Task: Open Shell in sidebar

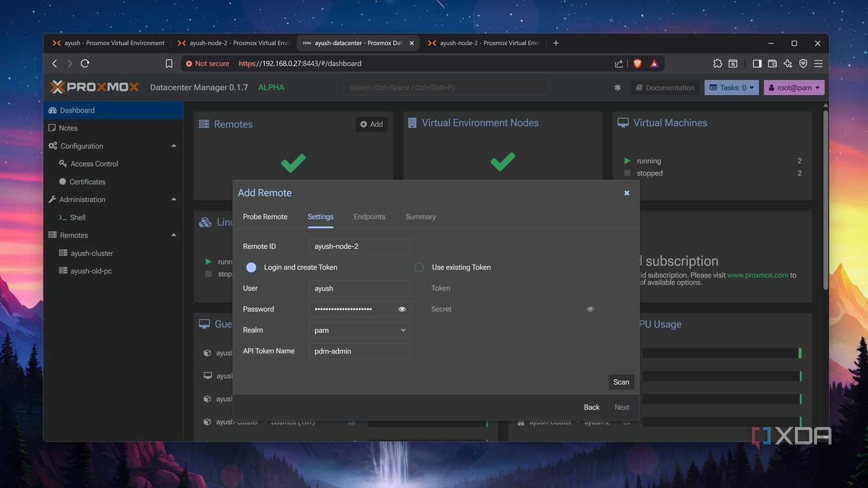Action: [113, 217]
